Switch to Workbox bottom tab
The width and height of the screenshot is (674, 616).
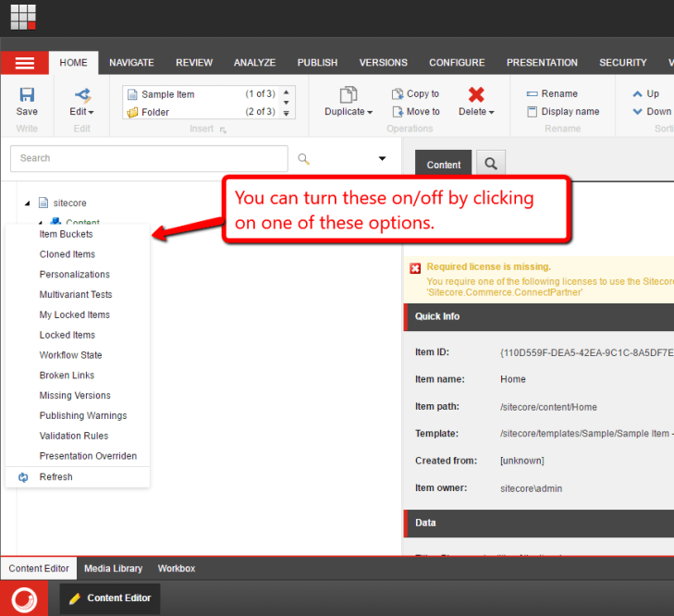tap(177, 569)
